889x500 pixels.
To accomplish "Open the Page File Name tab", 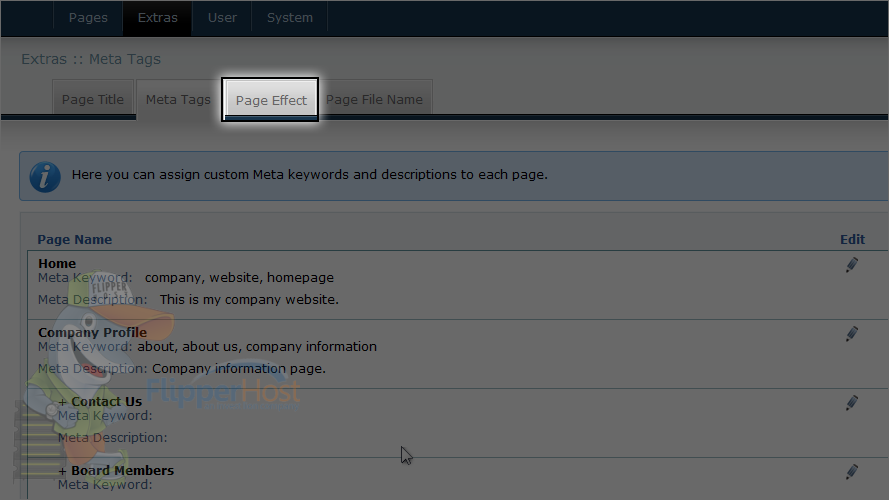I will click(374, 99).
